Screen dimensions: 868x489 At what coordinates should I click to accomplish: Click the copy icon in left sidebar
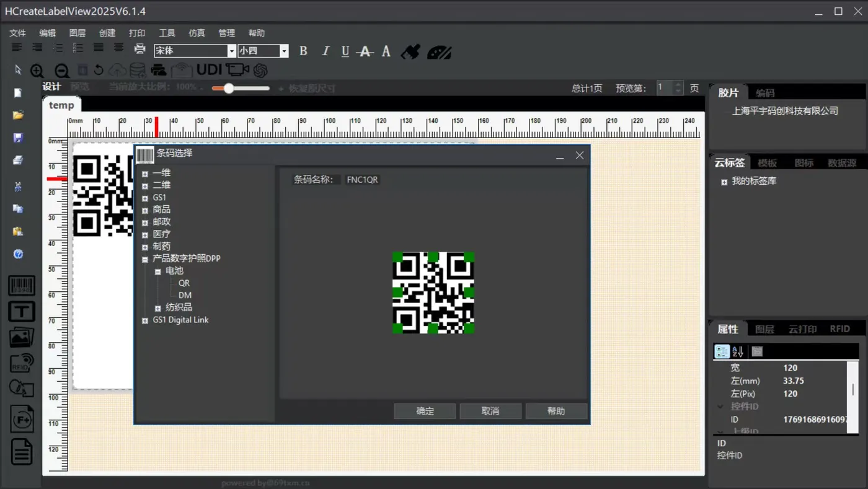[x=18, y=209]
